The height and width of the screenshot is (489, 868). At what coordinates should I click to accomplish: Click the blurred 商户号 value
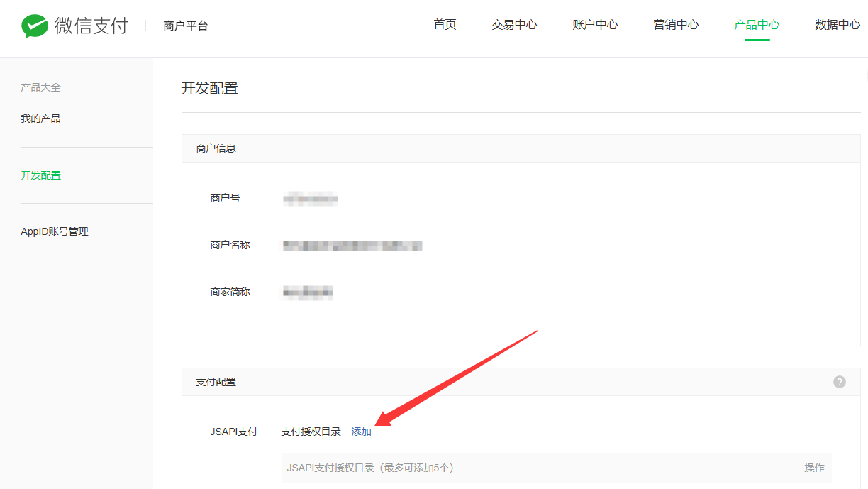coord(310,199)
